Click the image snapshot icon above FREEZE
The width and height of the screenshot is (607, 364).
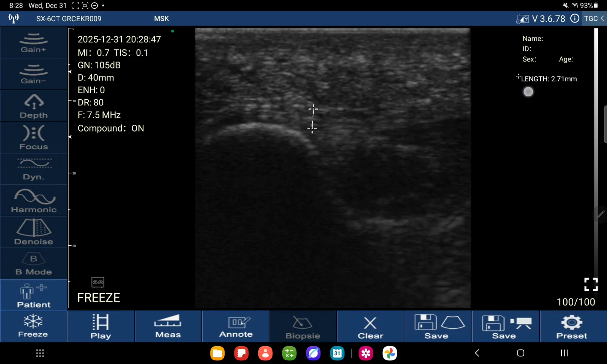click(98, 282)
